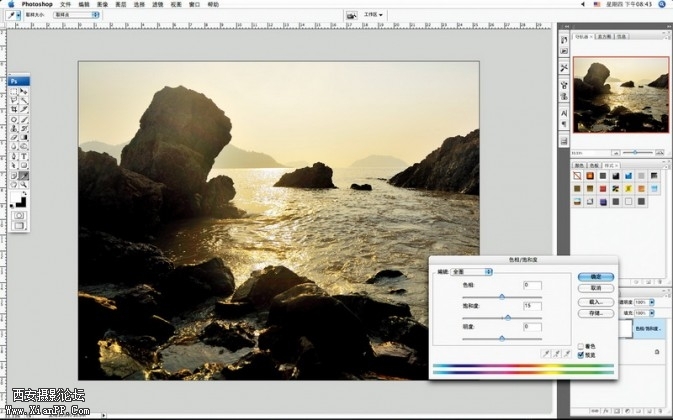
Task: Open the 文件 (File) menu
Action: [x=66, y=4]
